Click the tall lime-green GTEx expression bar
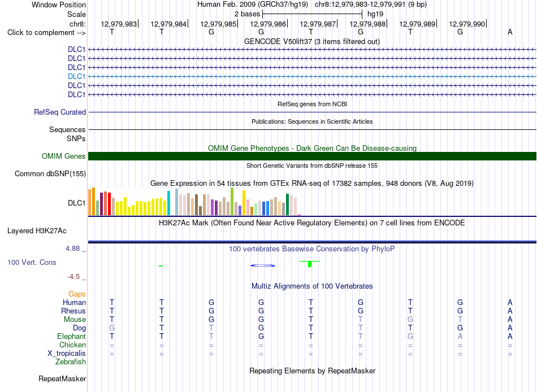 point(232,201)
